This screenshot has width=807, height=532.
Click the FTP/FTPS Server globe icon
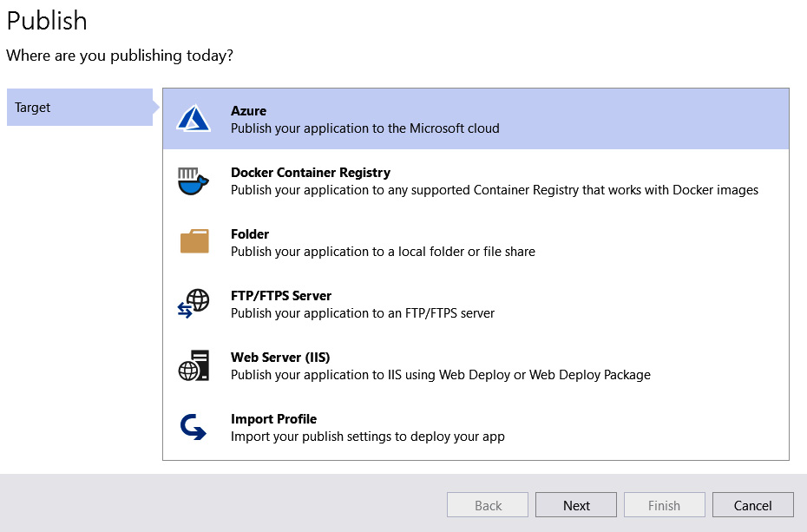pyautogui.click(x=192, y=303)
